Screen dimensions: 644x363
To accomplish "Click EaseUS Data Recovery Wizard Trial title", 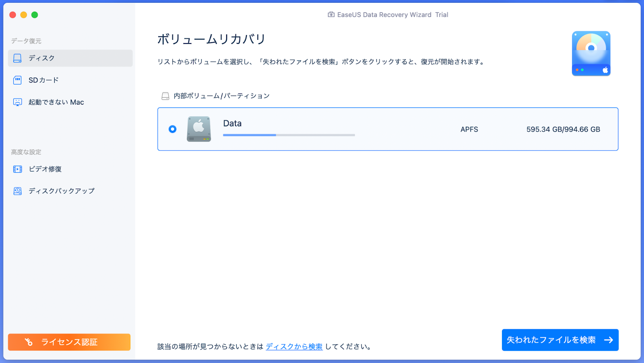I will coord(392,14).
